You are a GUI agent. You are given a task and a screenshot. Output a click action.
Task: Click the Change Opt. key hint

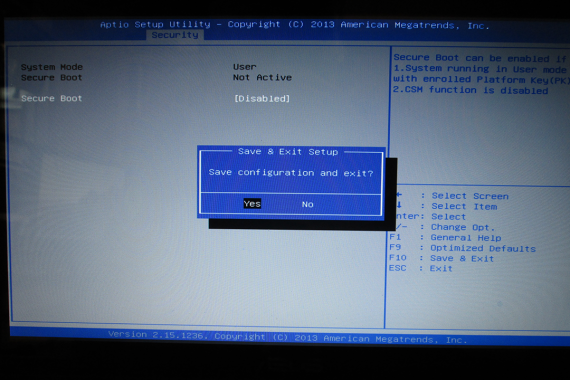click(445, 227)
